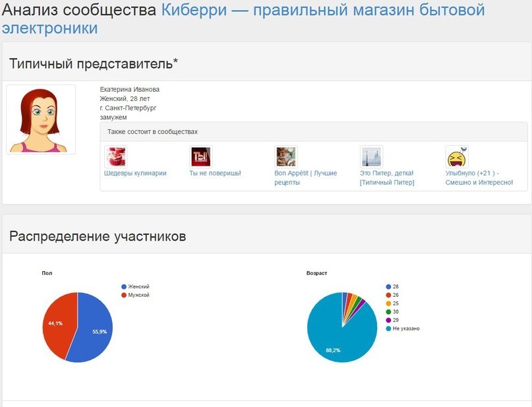Image resolution: width=532 pixels, height=407 pixels.
Task: Click the Распределение участников heading
Action: [x=98, y=236]
